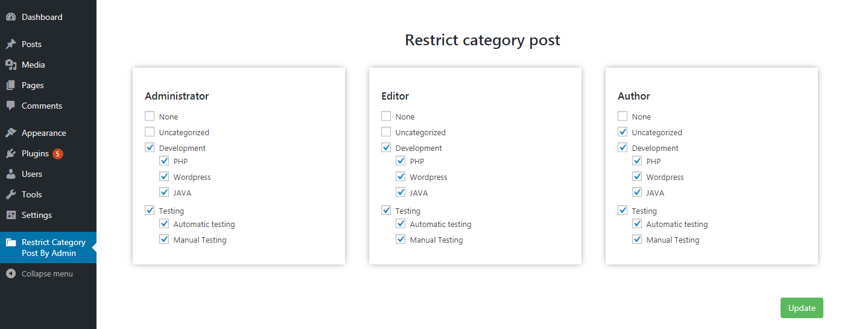Check Uncategorized for Editor
This screenshot has height=329, width=868.
point(386,132)
